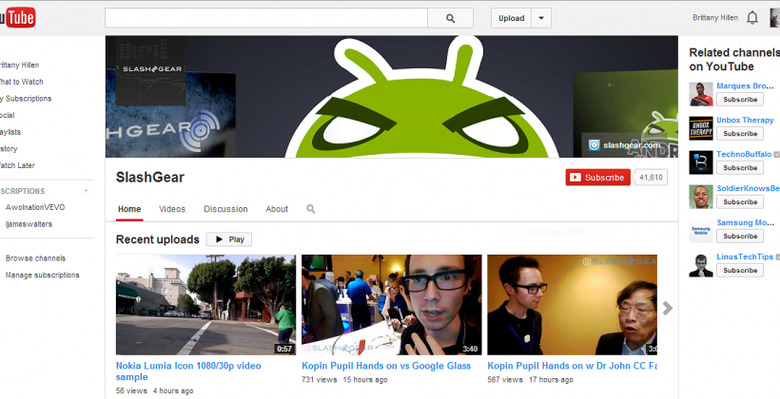Subscribe to SoldierKnowsBest channel
Screen dimensions: 780x399
pyautogui.click(x=740, y=202)
